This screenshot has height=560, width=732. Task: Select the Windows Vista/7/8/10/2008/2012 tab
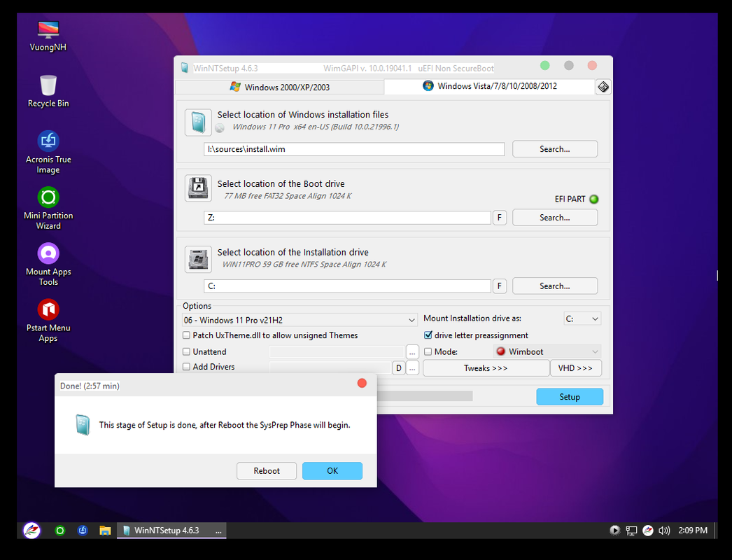point(489,86)
